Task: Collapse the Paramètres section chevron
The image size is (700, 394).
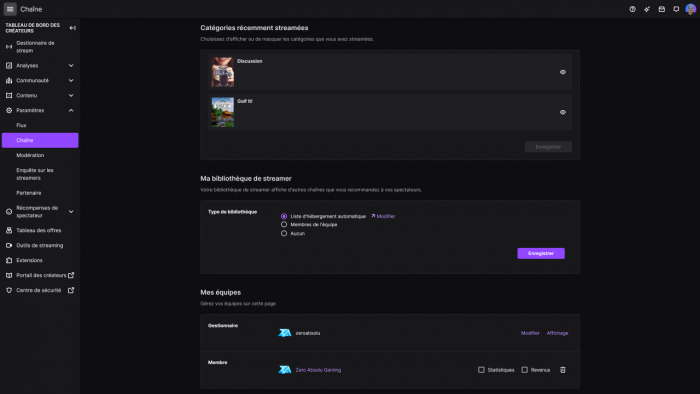Action: pos(71,110)
